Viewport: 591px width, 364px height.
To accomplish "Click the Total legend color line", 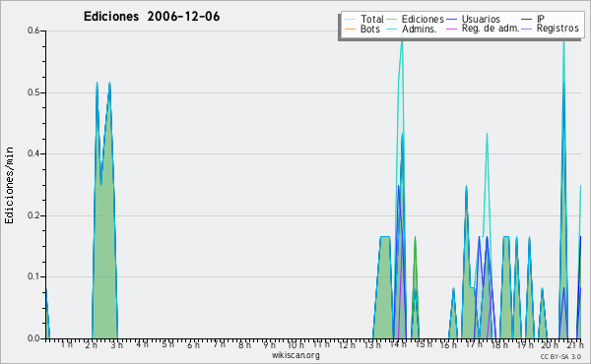I will click(350, 19).
